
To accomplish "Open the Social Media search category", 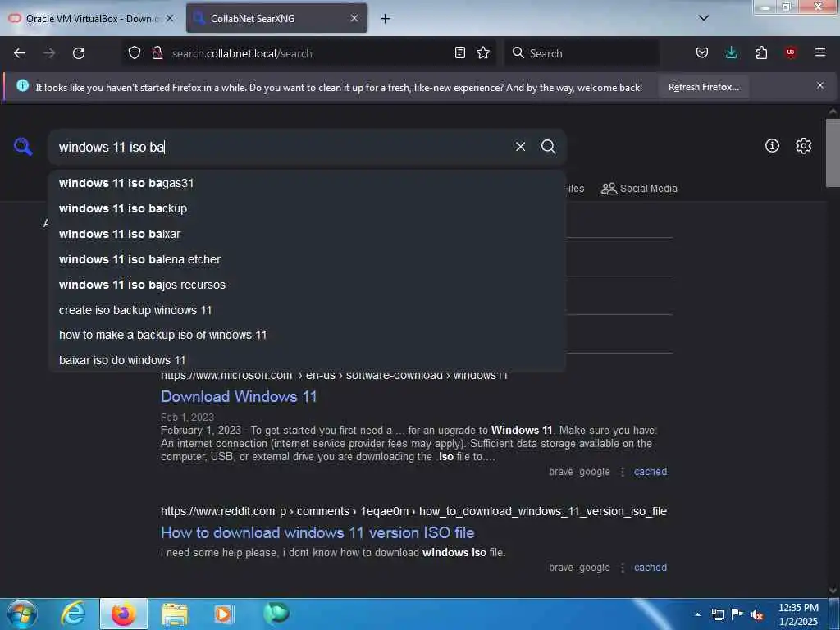I will 639,189.
